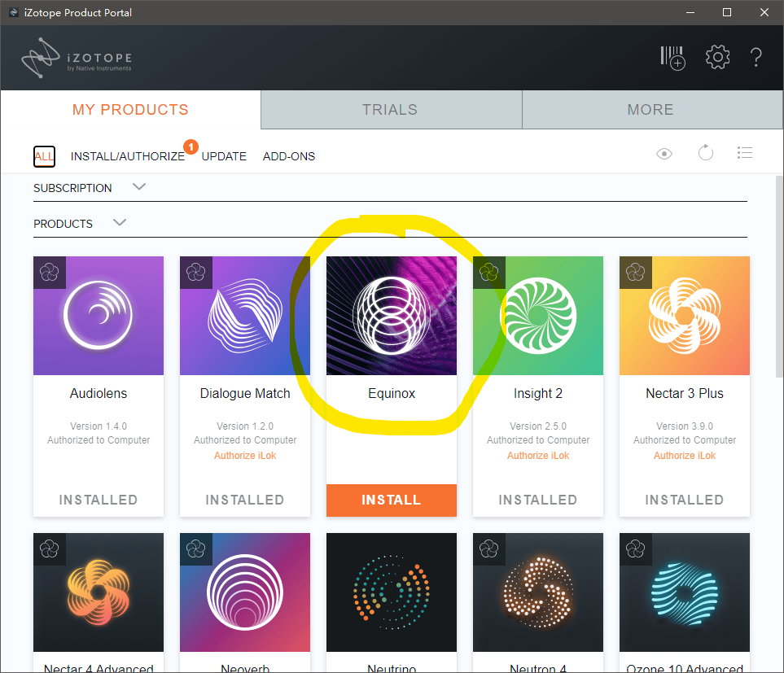Screen dimensions: 784x673
Task: Click the Version 3.9.0 text
Action: 685,426
